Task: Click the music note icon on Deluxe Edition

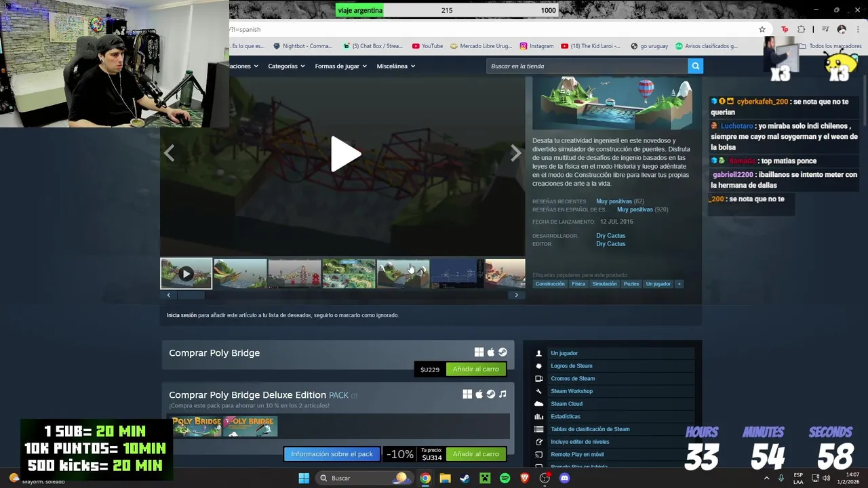Action: [x=502, y=394]
